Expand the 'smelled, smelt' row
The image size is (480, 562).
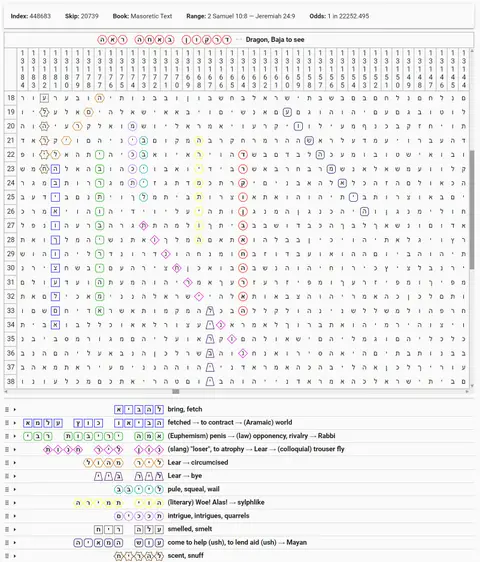tap(15, 529)
